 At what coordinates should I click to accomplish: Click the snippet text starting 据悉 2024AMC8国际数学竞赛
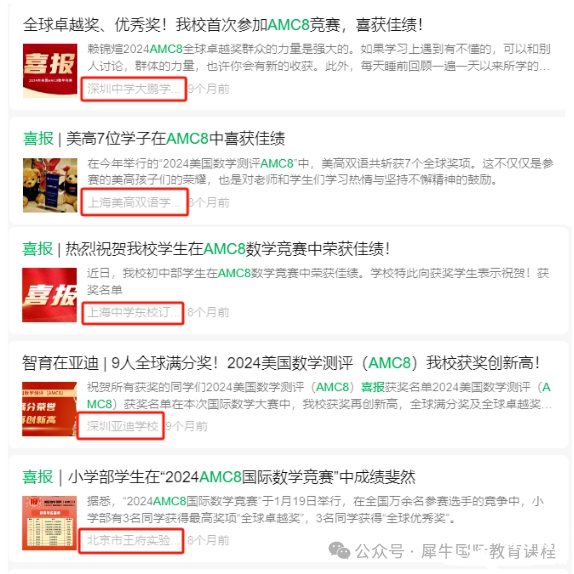pyautogui.click(x=315, y=509)
